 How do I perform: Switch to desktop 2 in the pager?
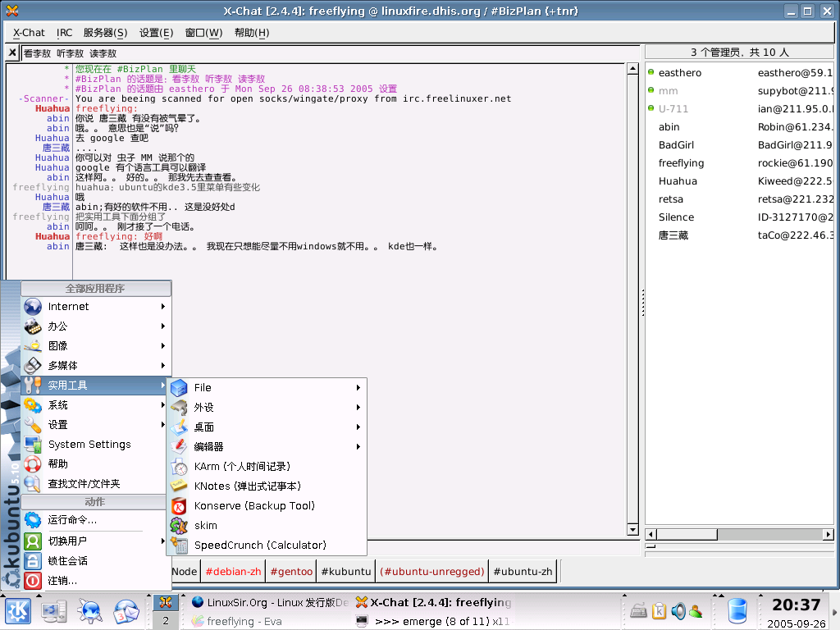tap(166, 621)
